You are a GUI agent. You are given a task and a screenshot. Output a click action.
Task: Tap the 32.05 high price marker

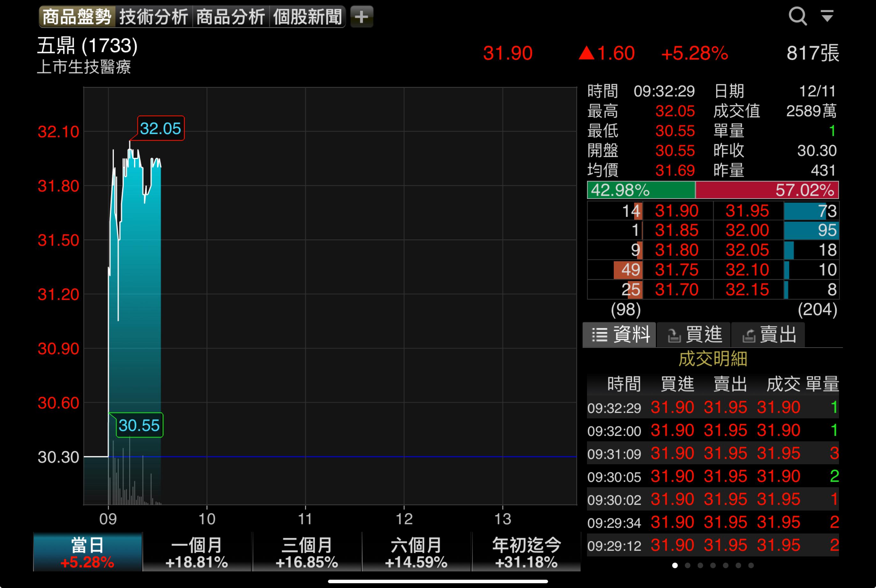pos(160,129)
